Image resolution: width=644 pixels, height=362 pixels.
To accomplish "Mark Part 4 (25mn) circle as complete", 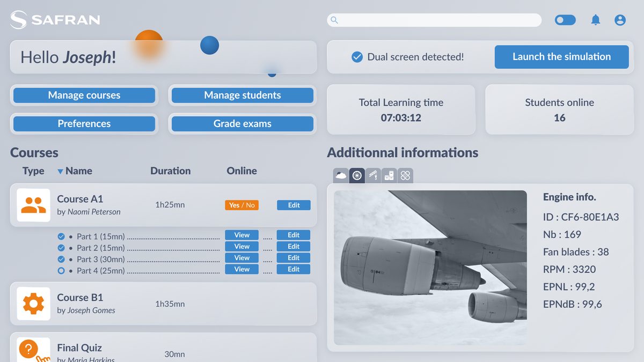I will point(61,271).
